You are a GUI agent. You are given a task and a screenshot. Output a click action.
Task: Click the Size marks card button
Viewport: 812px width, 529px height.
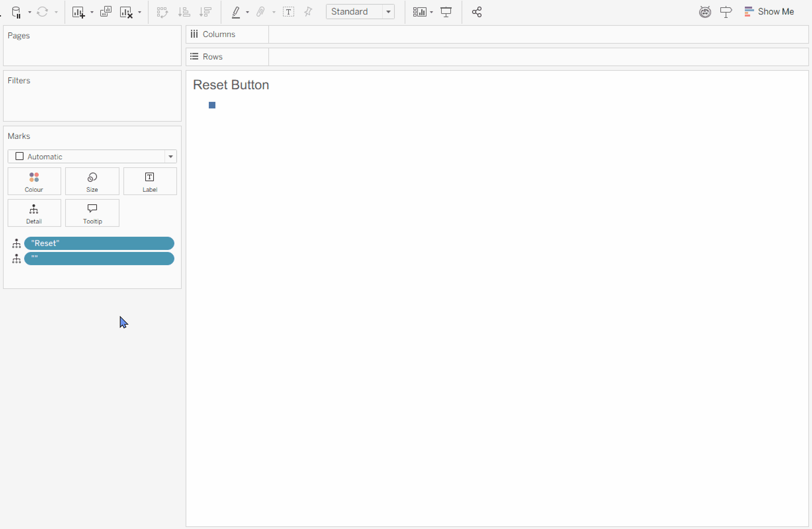coord(92,181)
